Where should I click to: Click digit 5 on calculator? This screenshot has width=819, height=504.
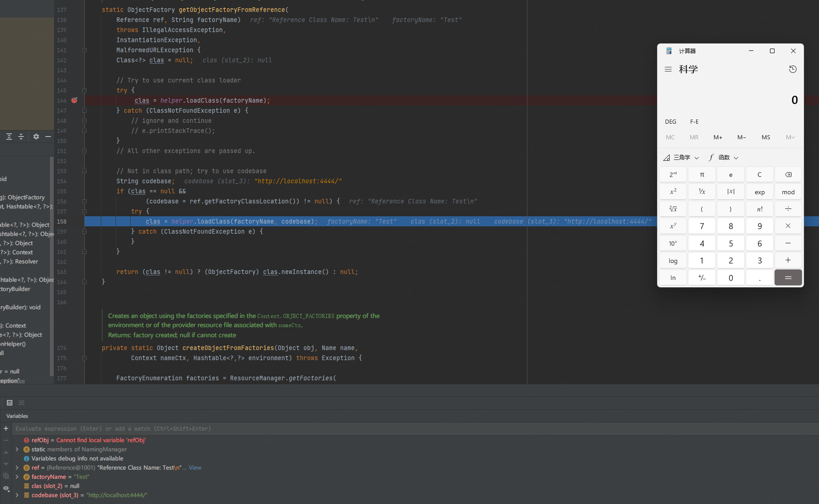(731, 243)
